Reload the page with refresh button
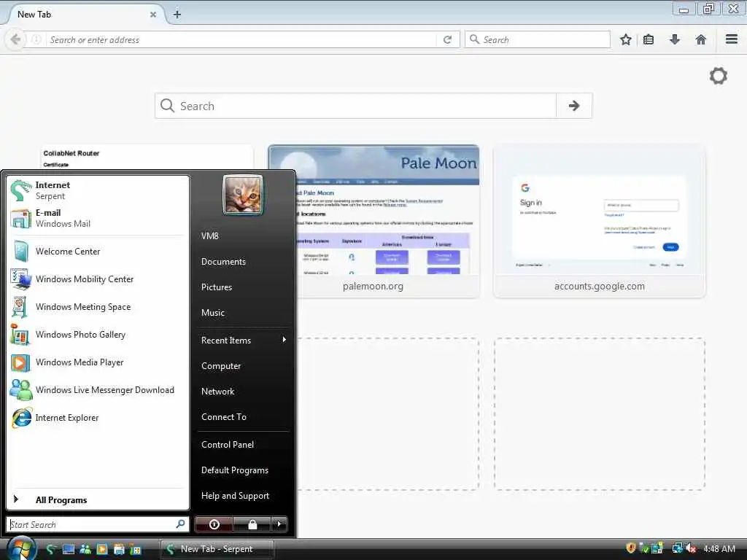 tap(447, 39)
